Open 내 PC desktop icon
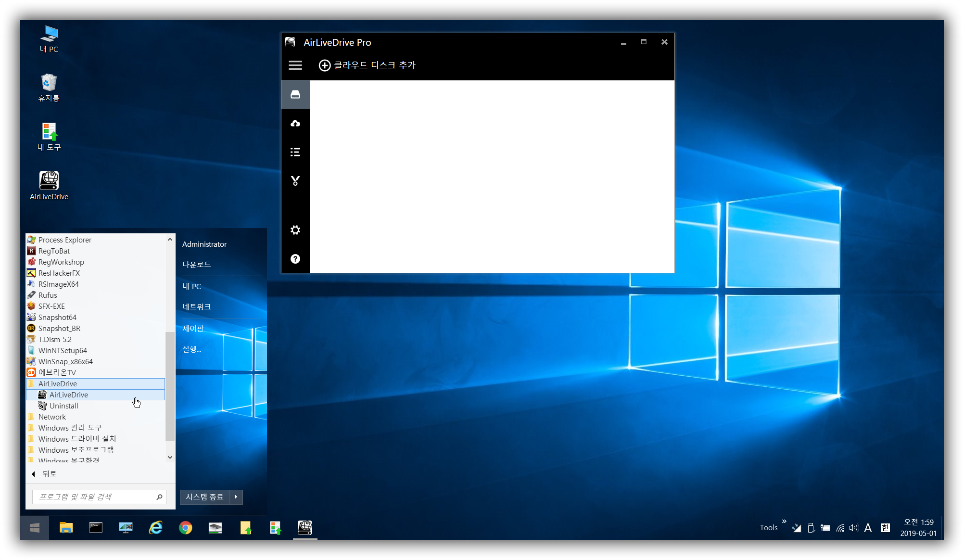The image size is (964, 560). [x=49, y=39]
